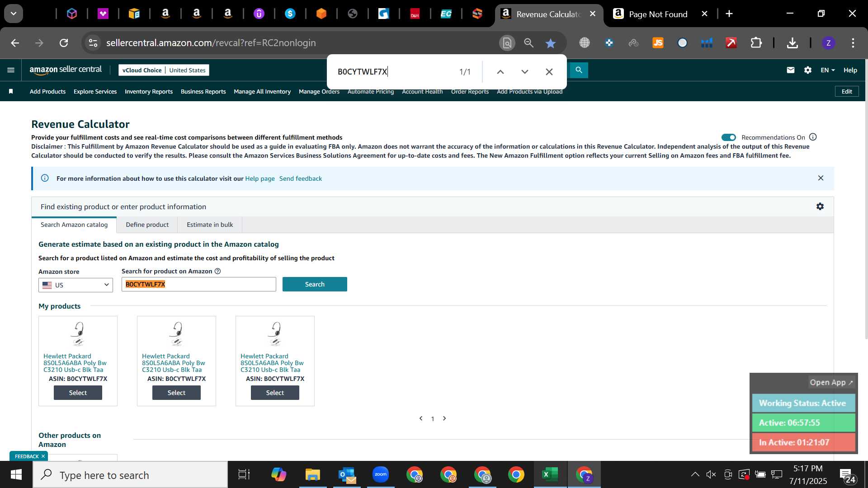Click the browser address bar URL
This screenshot has height=488, width=868.
pos(211,43)
